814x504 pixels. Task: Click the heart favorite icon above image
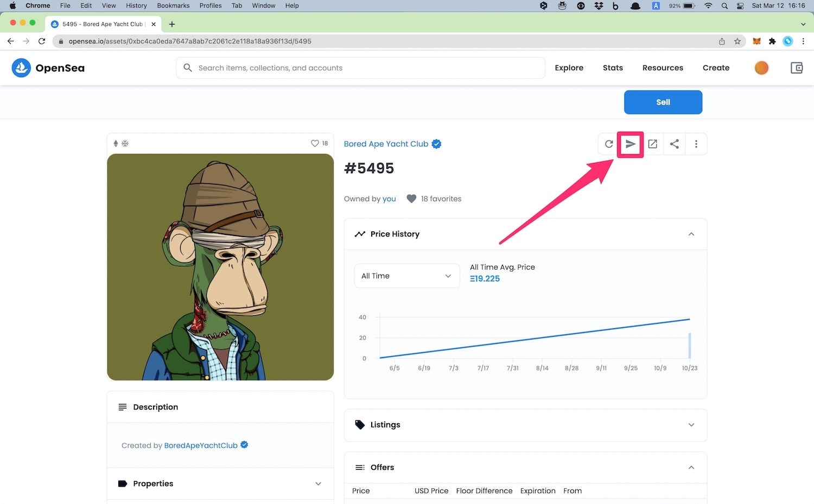point(315,143)
